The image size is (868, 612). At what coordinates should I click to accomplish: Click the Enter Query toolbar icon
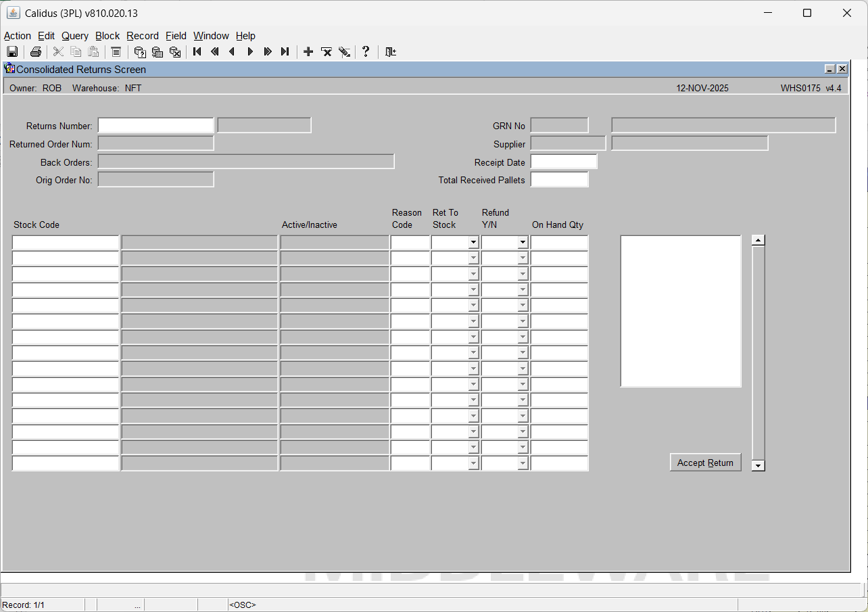[140, 52]
